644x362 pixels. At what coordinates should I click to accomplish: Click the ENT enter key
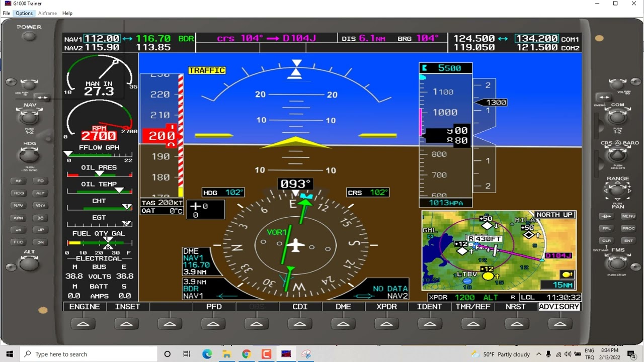(628, 240)
